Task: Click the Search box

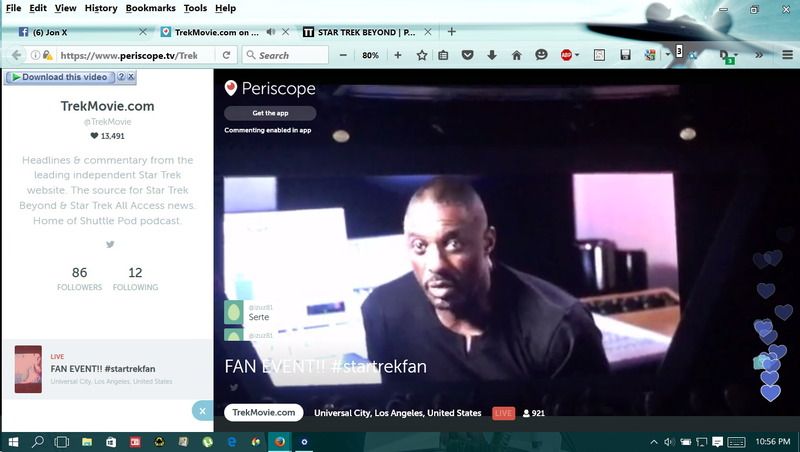Action: 286,55
